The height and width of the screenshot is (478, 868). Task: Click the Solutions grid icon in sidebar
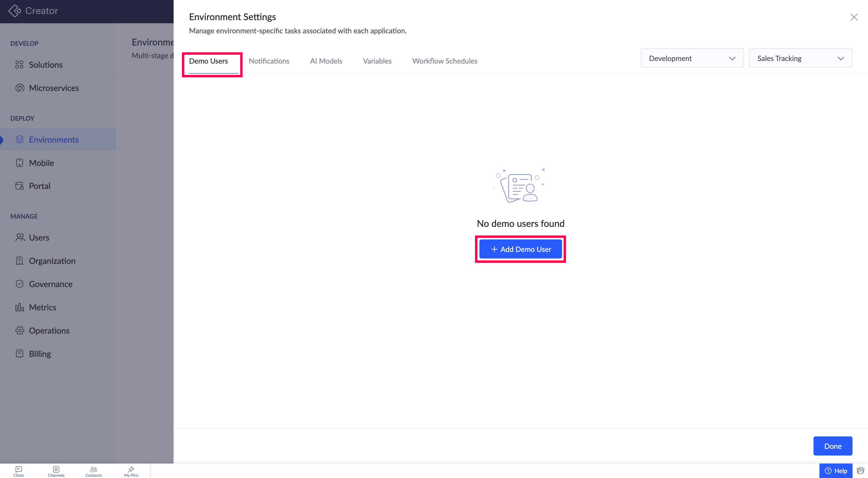20,64
